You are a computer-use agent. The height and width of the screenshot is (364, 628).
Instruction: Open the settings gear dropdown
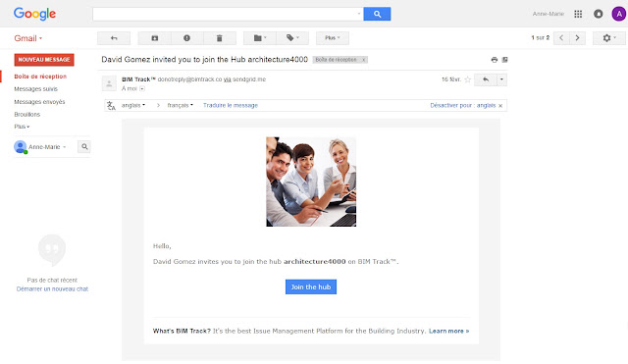point(609,38)
